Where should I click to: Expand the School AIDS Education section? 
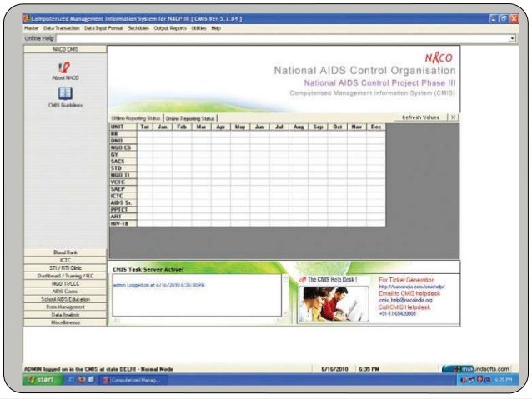coord(65,299)
